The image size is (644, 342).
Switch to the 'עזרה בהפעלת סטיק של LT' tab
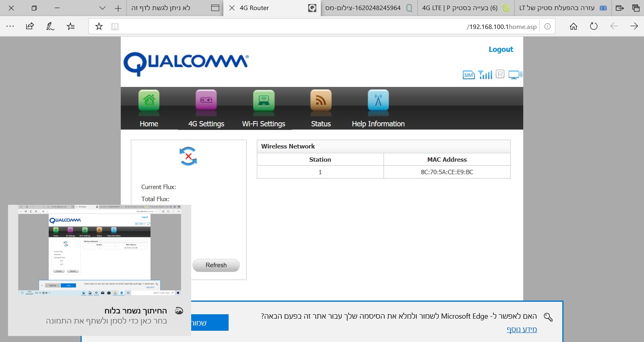click(563, 8)
